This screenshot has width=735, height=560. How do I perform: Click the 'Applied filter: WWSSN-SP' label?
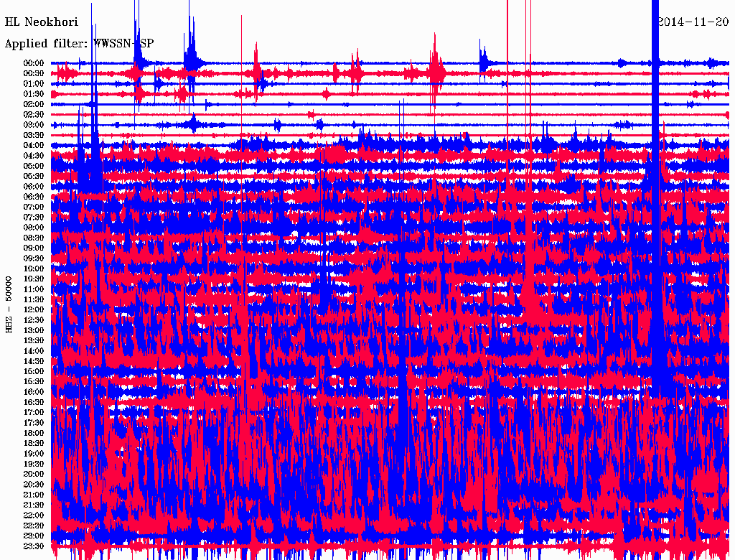click(x=79, y=44)
